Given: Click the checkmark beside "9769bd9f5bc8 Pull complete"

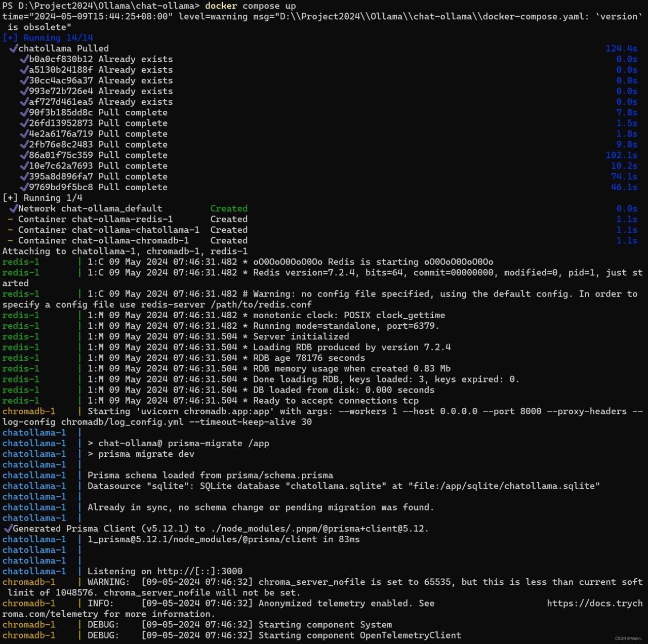Looking at the screenshot, I should (25, 187).
